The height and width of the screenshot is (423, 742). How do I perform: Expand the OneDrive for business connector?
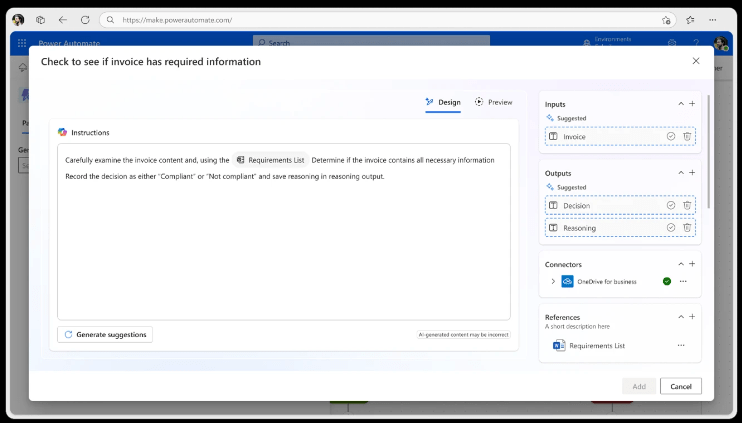[553, 282]
